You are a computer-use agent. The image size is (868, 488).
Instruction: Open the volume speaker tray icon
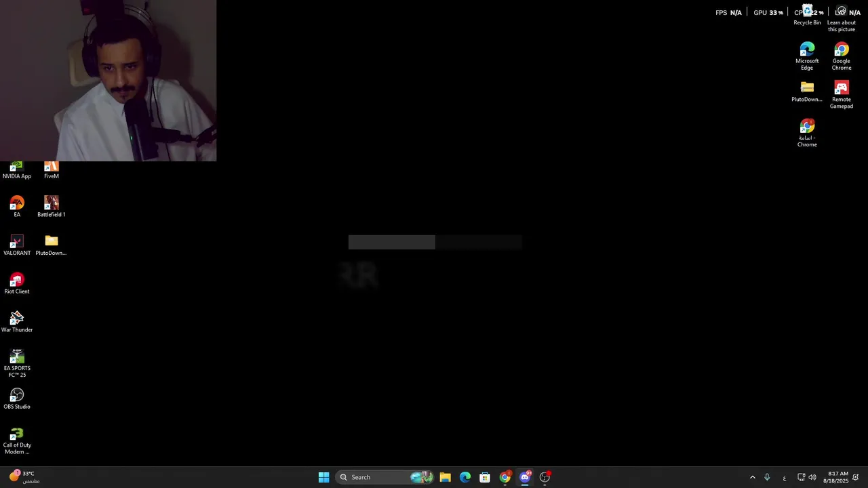[812, 477]
